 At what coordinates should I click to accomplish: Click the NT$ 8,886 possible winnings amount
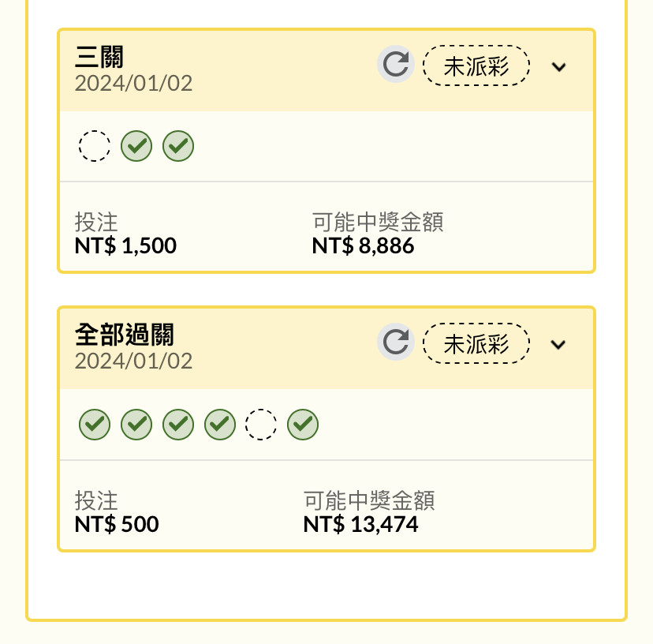tap(363, 246)
